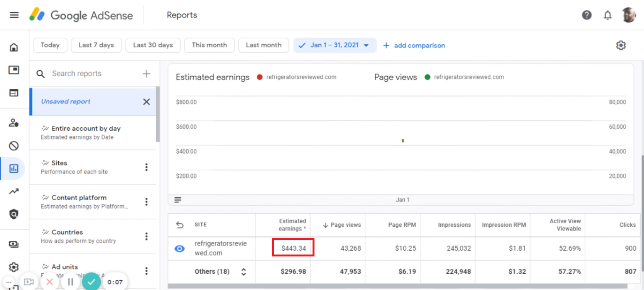Click the data point on the chart
Viewport: 644px width, 290px height.
click(x=403, y=141)
